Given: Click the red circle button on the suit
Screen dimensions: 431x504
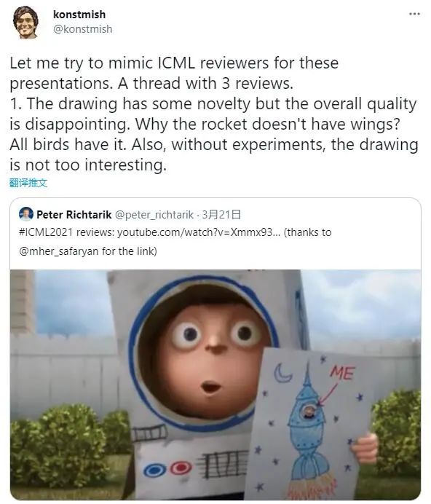Looking at the screenshot, I should pos(181,468).
